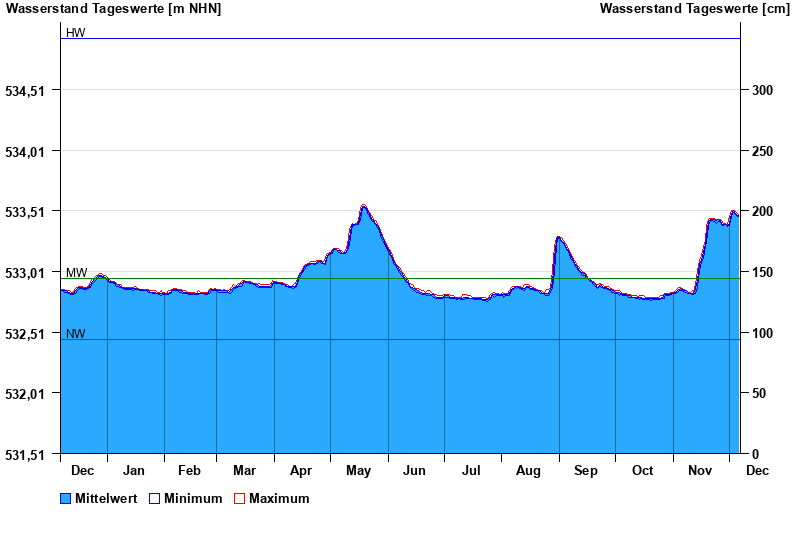Click the left title Wasserstand Tageswerte [m NHN]

click(113, 9)
